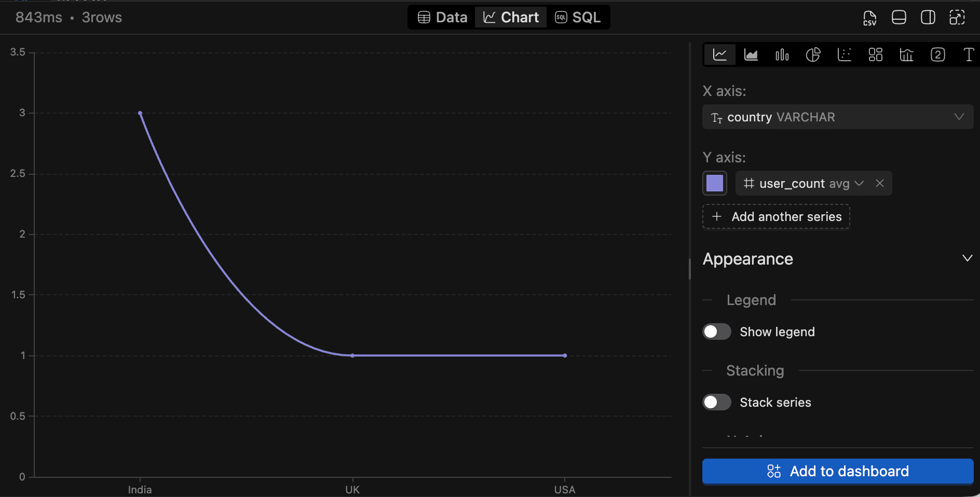Click Add to dashboard button
The height and width of the screenshot is (497, 980).
(x=837, y=471)
